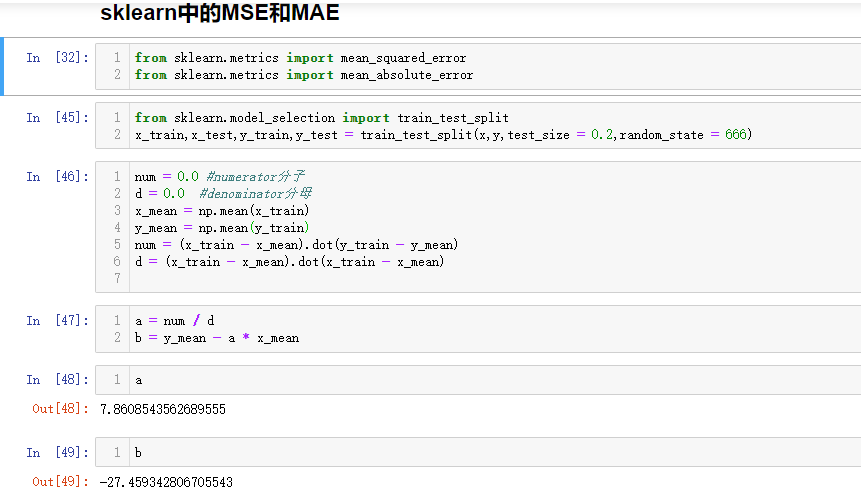Select the In [32] cell prompt

[x=57, y=58]
